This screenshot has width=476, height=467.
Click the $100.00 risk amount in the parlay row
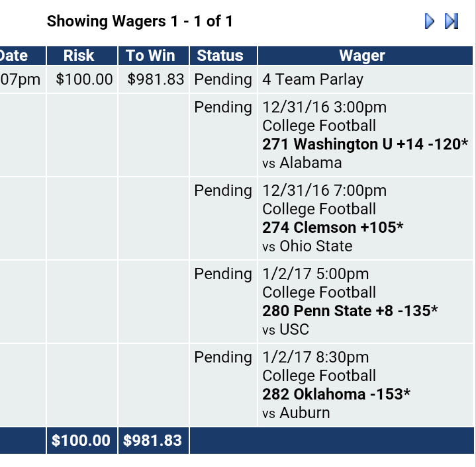[x=84, y=79]
